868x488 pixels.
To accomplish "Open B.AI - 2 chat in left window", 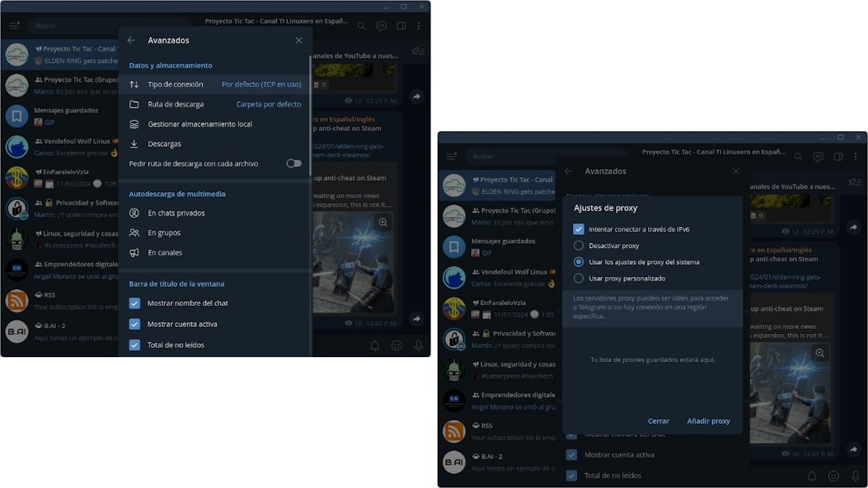I will pos(59,331).
